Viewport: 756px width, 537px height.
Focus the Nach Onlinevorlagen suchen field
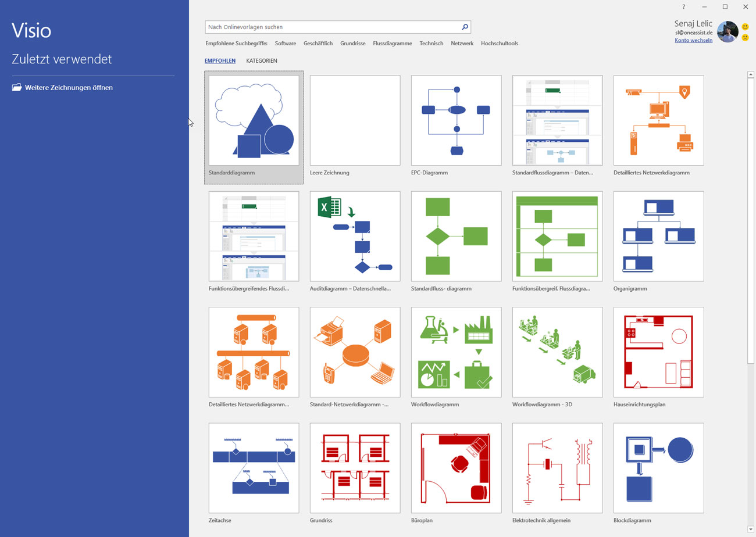coord(338,27)
